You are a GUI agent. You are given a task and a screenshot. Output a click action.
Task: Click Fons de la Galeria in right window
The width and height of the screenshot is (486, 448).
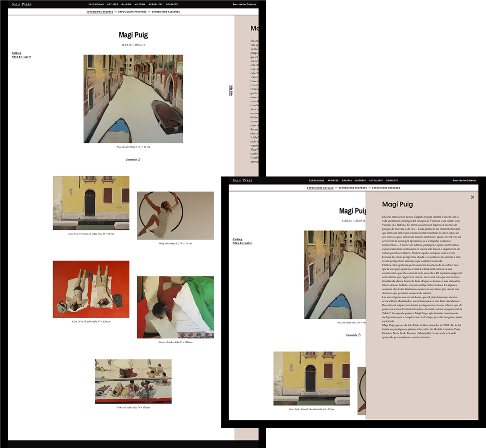[x=465, y=181]
